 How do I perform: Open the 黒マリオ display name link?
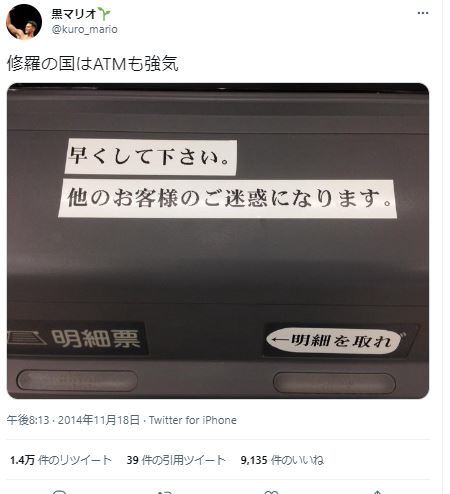pyautogui.click(x=74, y=14)
